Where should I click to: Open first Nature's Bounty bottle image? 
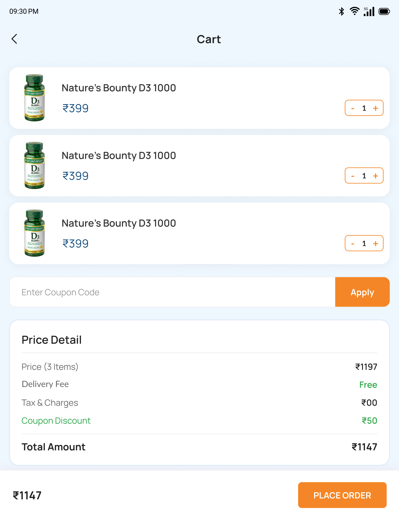click(35, 98)
